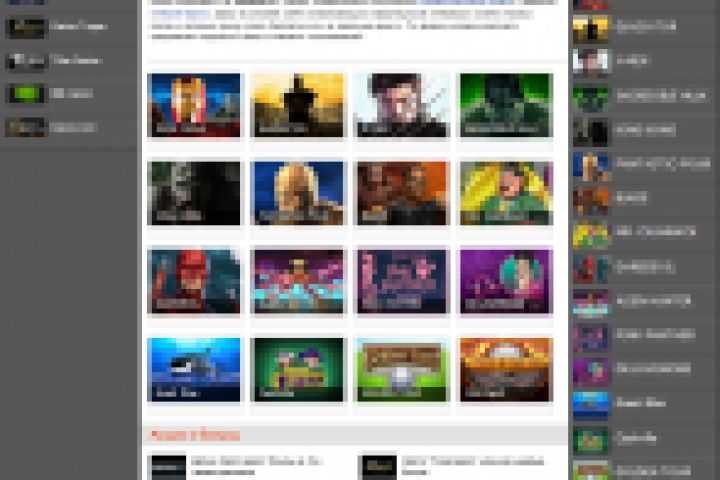Open the dark green cartoon characters game in grid

[x=298, y=370]
